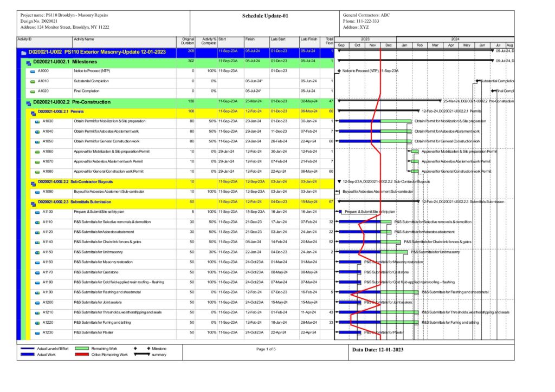
Task: Select the Notice to Proceed milestone in the Gantt
Action: click(x=338, y=71)
